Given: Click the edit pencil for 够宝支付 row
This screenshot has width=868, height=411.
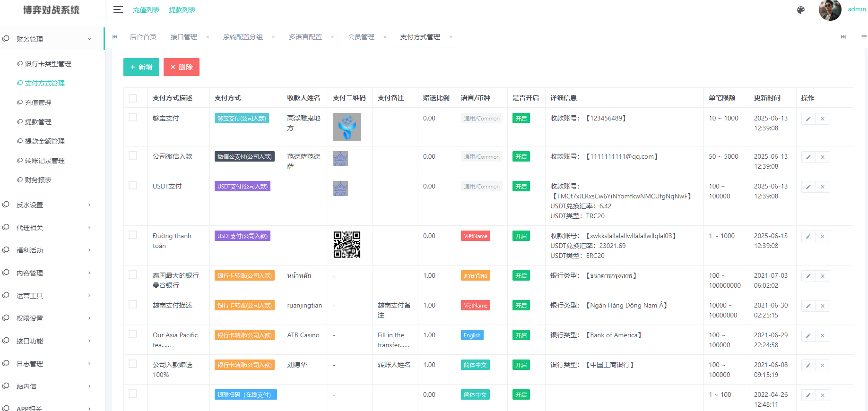Looking at the screenshot, I should coord(808,119).
